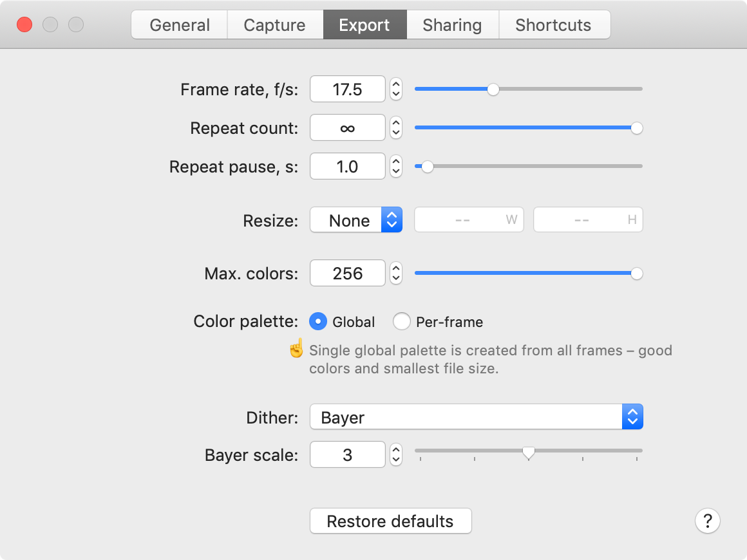Screen dimensions: 747x560
Task: Go to the Sharing tab
Action: click(x=452, y=25)
